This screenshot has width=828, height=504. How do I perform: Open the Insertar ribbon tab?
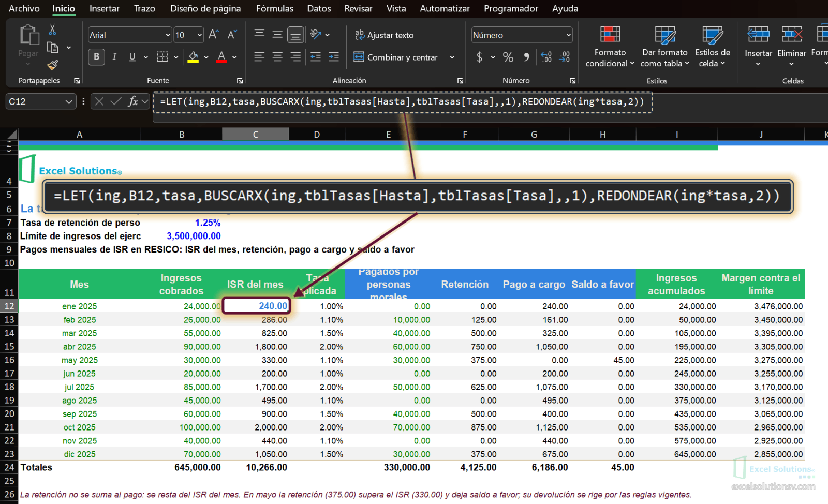105,8
